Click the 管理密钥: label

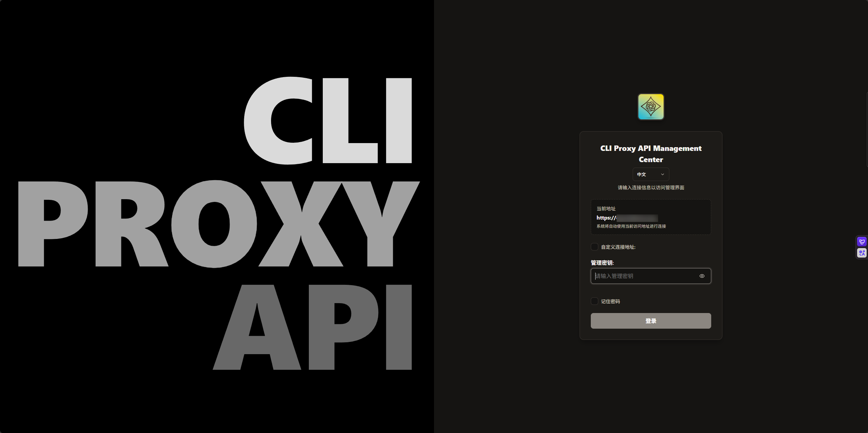(x=602, y=263)
